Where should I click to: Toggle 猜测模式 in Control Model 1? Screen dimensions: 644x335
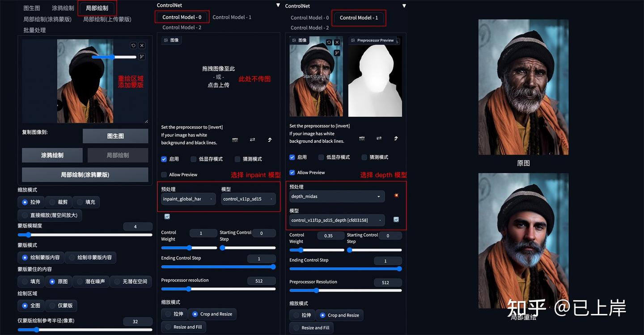tap(365, 157)
